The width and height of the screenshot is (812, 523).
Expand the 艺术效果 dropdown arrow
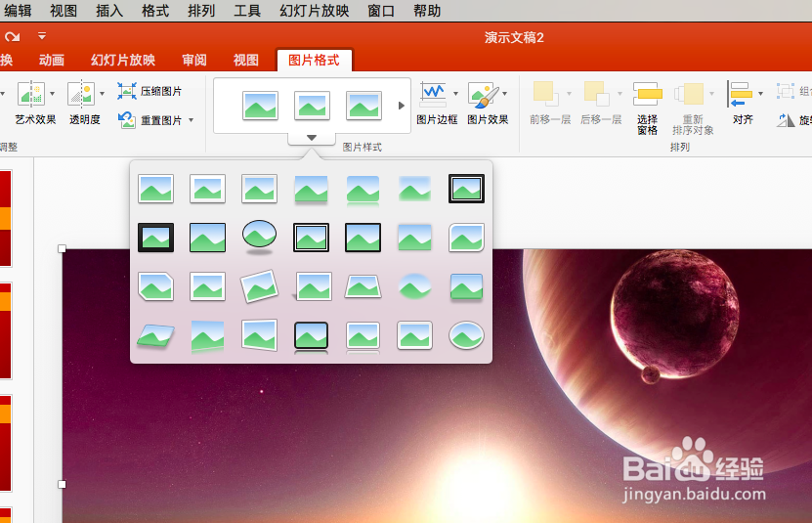coord(53,94)
